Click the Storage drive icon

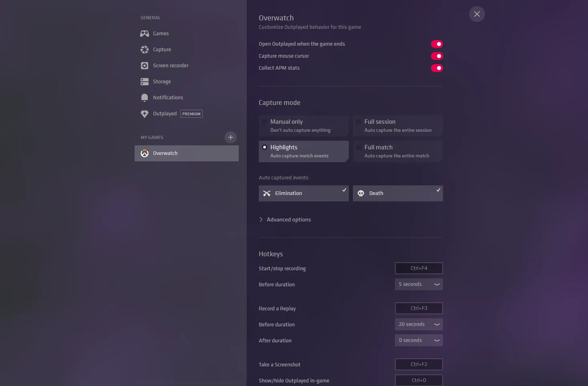click(145, 82)
